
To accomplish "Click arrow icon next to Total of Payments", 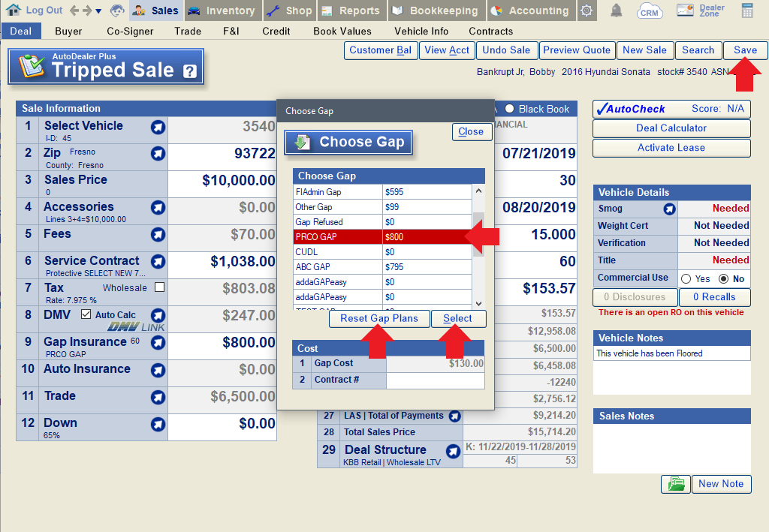I will 455,416.
